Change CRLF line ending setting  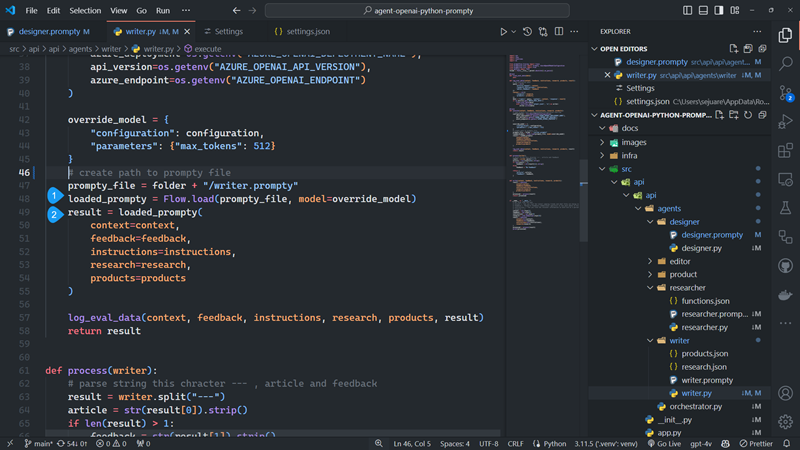[515, 443]
